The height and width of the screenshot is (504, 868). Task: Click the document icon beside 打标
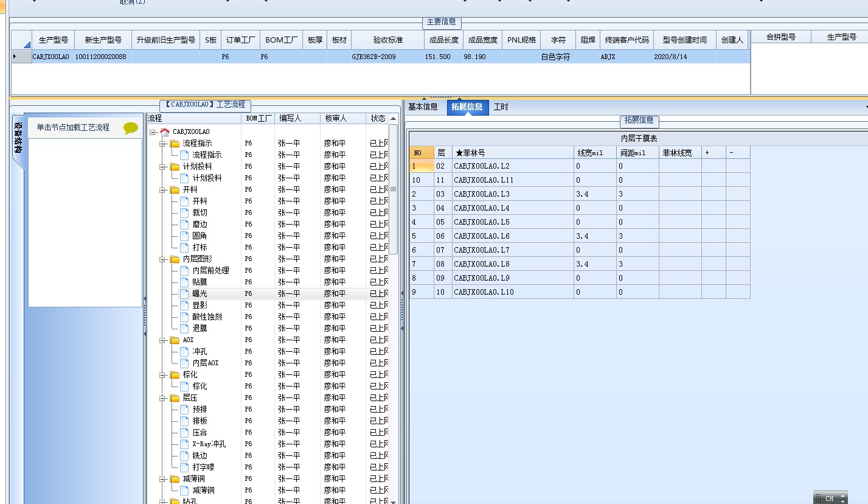tap(184, 247)
